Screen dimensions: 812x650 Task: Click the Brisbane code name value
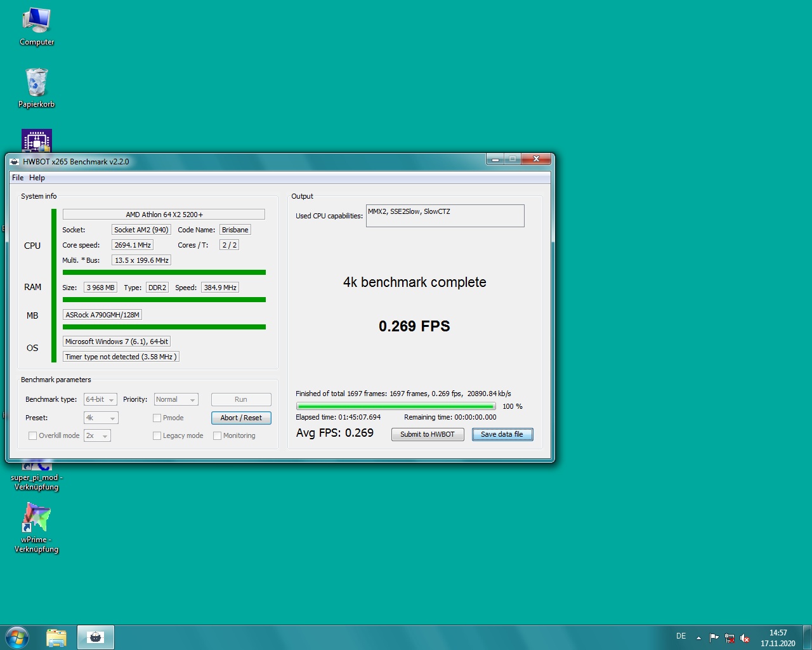[235, 230]
